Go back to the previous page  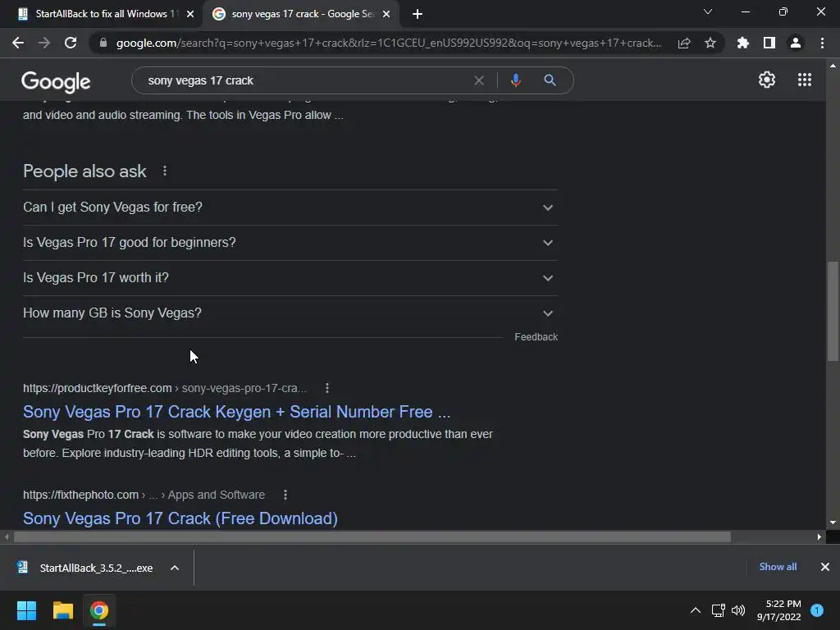click(18, 43)
